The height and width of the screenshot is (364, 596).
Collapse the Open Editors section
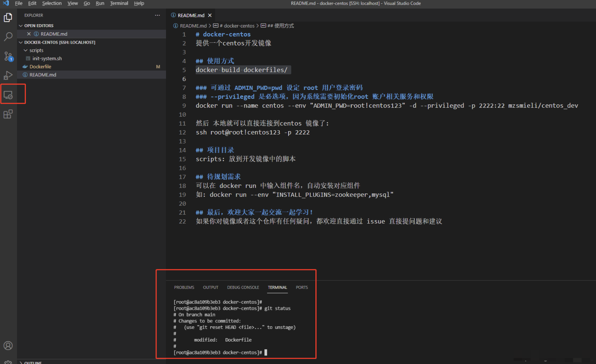click(21, 26)
